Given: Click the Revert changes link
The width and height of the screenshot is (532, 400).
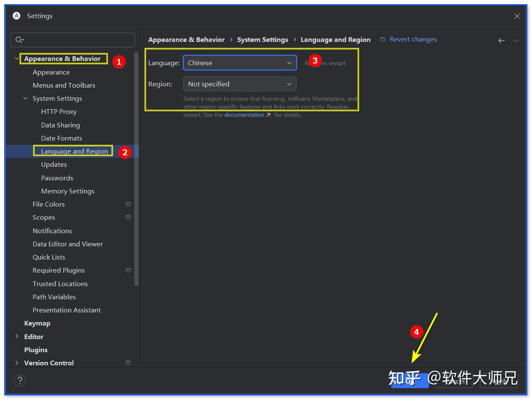Looking at the screenshot, I should pyautogui.click(x=413, y=39).
